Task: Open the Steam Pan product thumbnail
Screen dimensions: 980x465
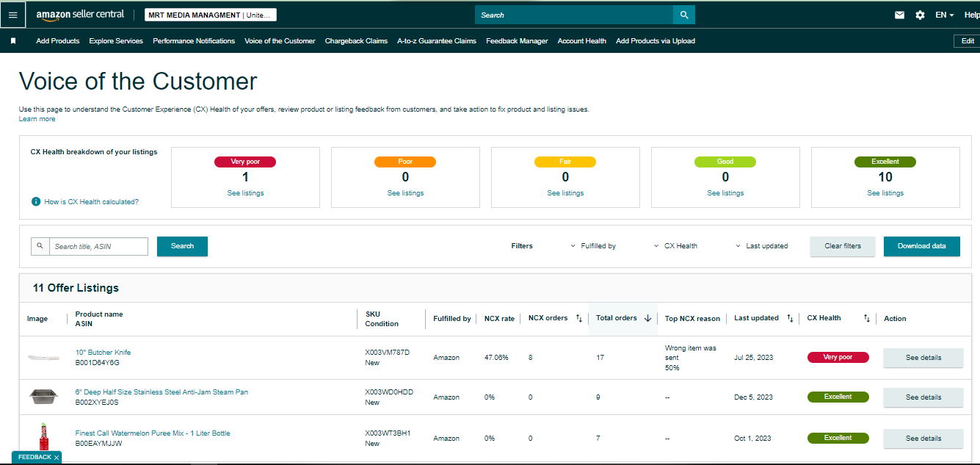Action: click(43, 397)
